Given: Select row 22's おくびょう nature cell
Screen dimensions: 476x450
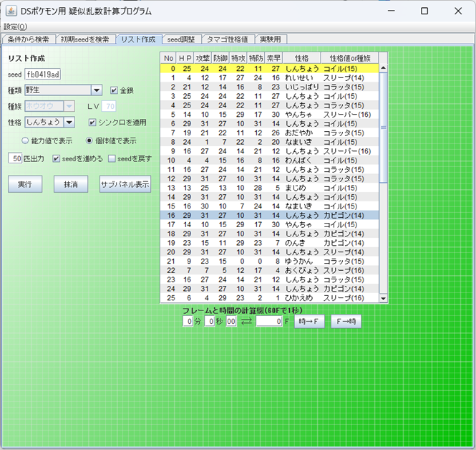Looking at the screenshot, I should pyautogui.click(x=302, y=270).
